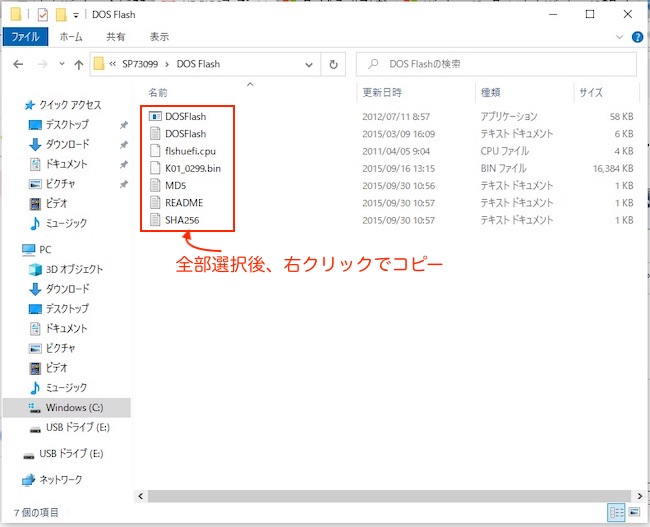Screen dimensions: 650x527
Task: Click the date 2012/07/11 8:57
Action: click(396, 117)
